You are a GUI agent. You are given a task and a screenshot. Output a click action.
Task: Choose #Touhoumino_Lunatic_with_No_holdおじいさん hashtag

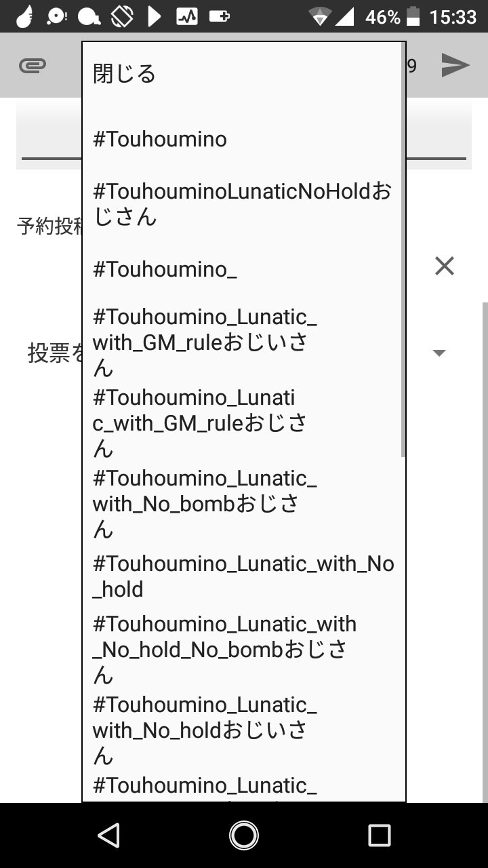point(205,730)
